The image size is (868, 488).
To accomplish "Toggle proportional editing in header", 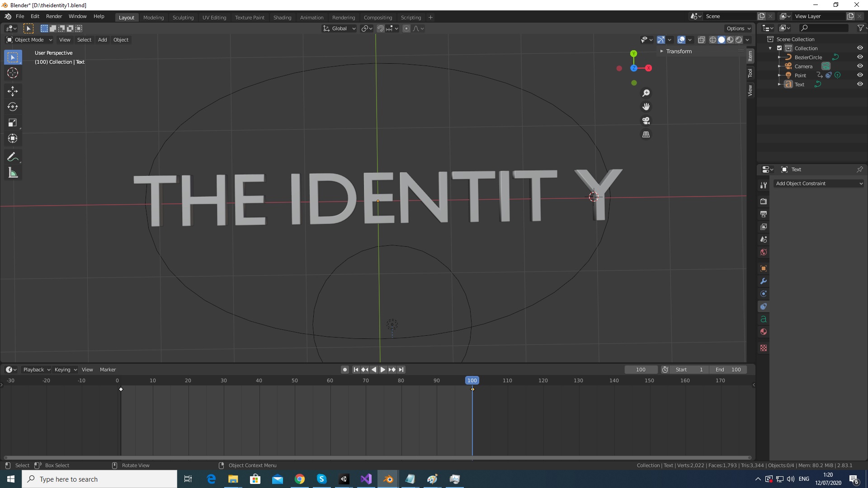I will coord(406,28).
